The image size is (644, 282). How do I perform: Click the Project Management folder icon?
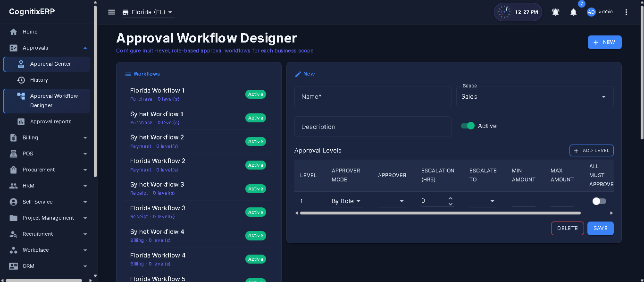tap(14, 218)
